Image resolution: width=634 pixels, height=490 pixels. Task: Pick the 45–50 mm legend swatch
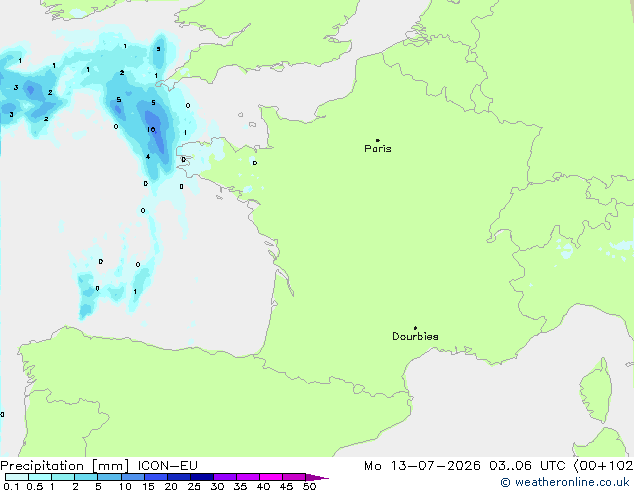click(x=294, y=477)
